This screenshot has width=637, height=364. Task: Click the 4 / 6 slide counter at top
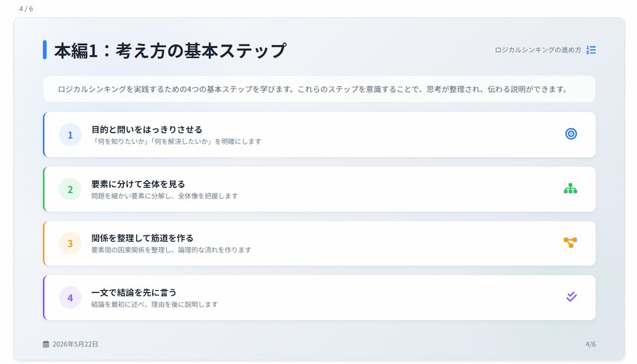point(26,9)
